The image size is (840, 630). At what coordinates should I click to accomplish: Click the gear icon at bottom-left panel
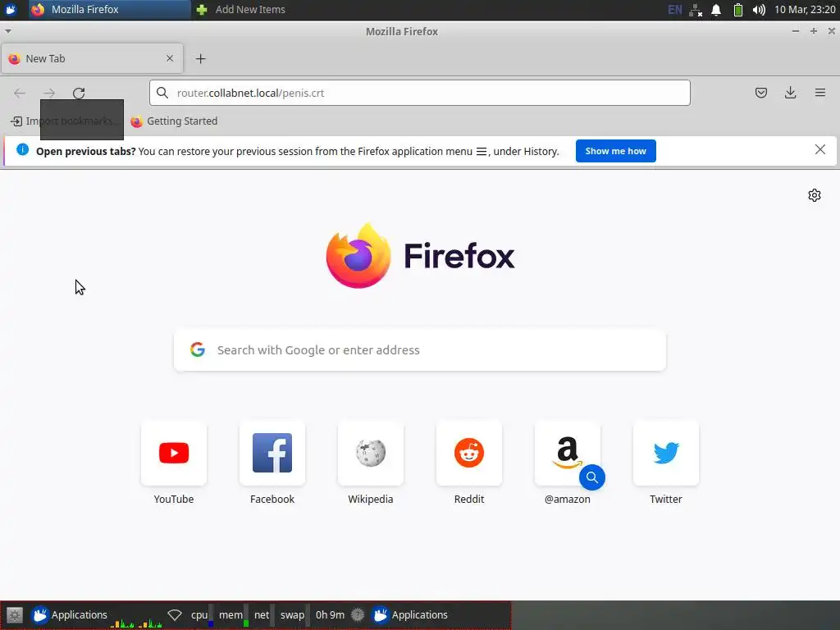[15, 615]
